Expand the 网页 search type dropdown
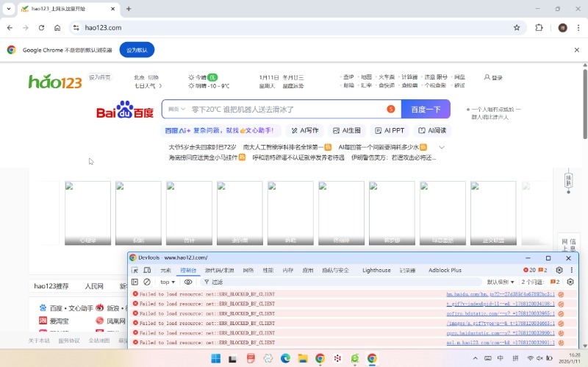This screenshot has height=367, width=588. point(176,109)
